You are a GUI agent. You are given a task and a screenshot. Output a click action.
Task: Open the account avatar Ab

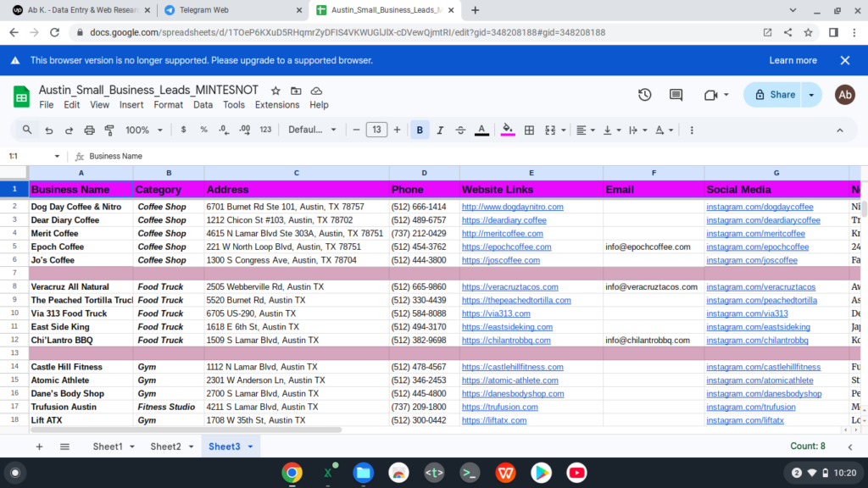click(x=845, y=95)
